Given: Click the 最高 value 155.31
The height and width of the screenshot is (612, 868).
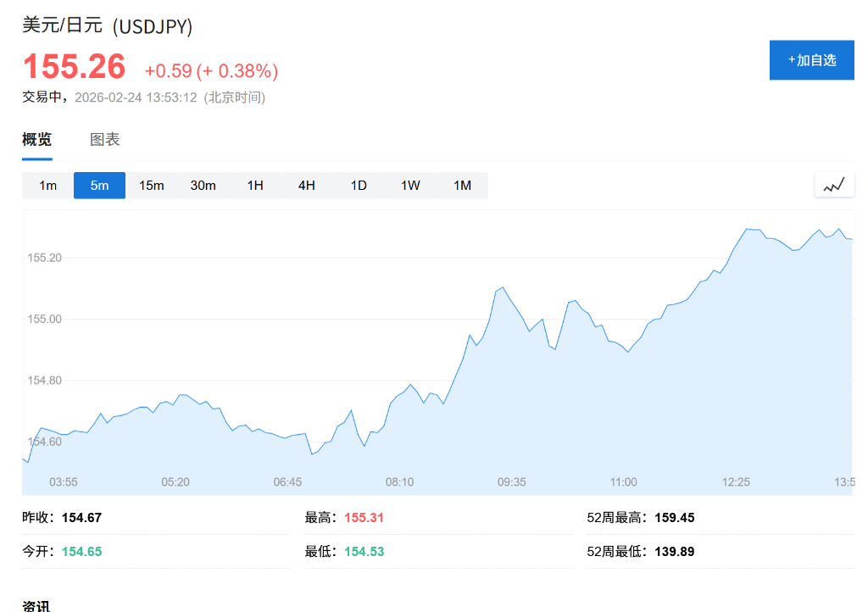Looking at the screenshot, I should tap(363, 517).
